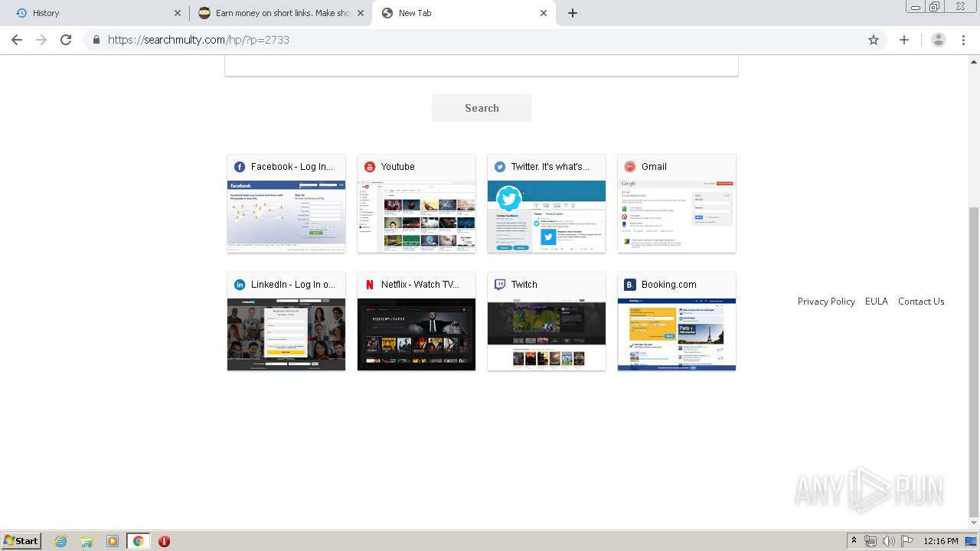Click the Chrome taskbar button
The image size is (980, 551).
(138, 541)
